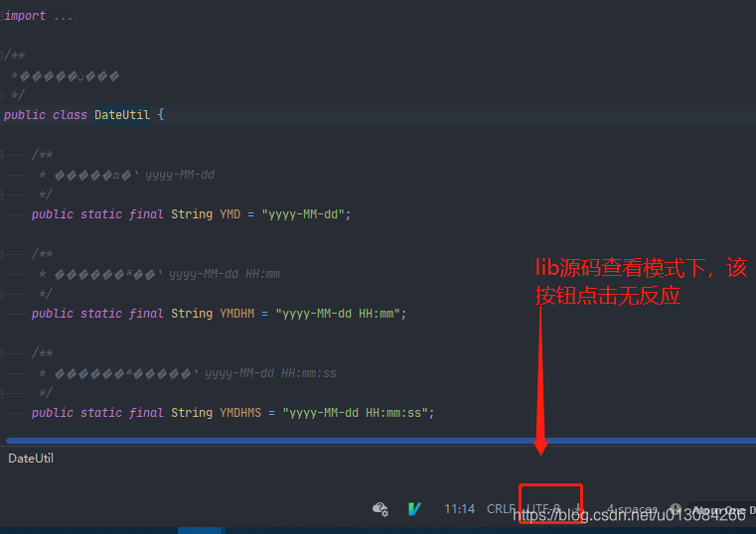Open the Atom One theme status widget

pyautogui.click(x=723, y=509)
